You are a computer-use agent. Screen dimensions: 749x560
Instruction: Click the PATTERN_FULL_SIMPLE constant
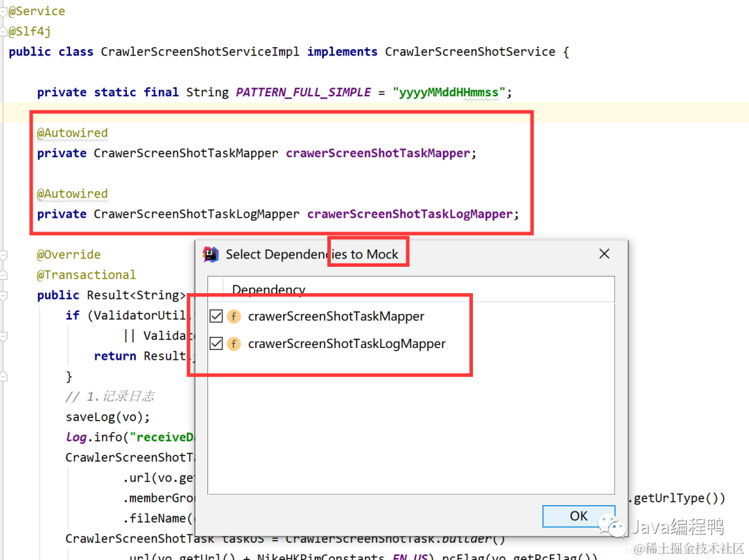click(303, 92)
